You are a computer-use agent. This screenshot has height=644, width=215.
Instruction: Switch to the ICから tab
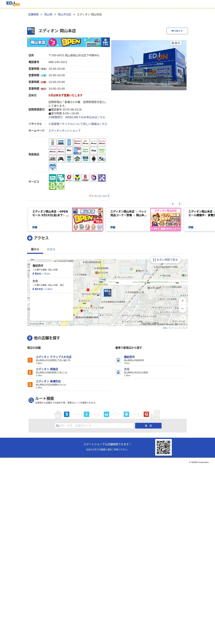[51, 249]
